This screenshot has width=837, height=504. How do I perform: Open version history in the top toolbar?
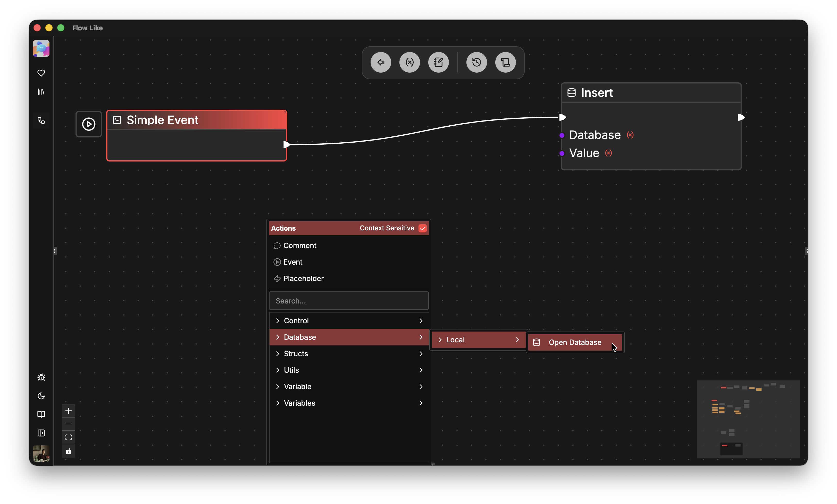point(476,62)
